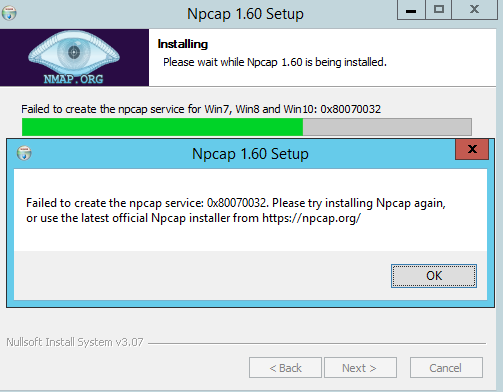Click OK in the error dialog
The image size is (503, 392).
434,276
